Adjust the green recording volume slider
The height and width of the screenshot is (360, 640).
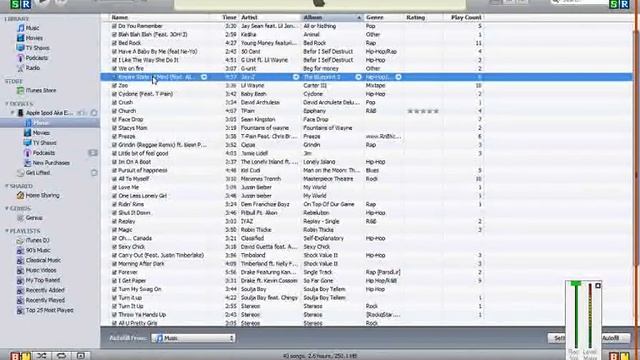point(576,284)
